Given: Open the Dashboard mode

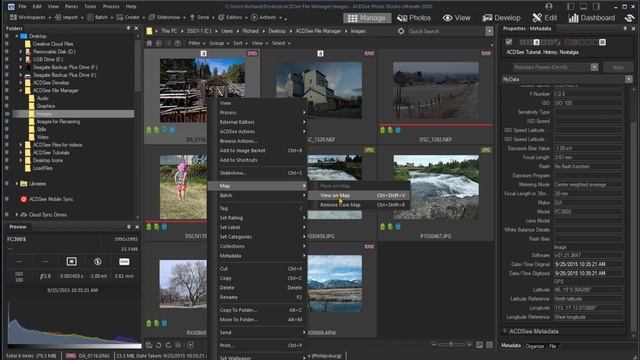Looking at the screenshot, I should click(591, 18).
